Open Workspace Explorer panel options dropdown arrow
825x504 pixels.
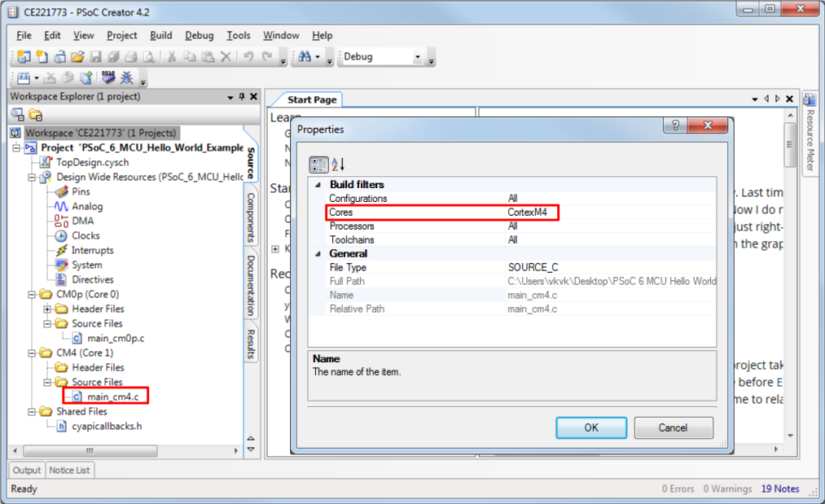coord(230,98)
